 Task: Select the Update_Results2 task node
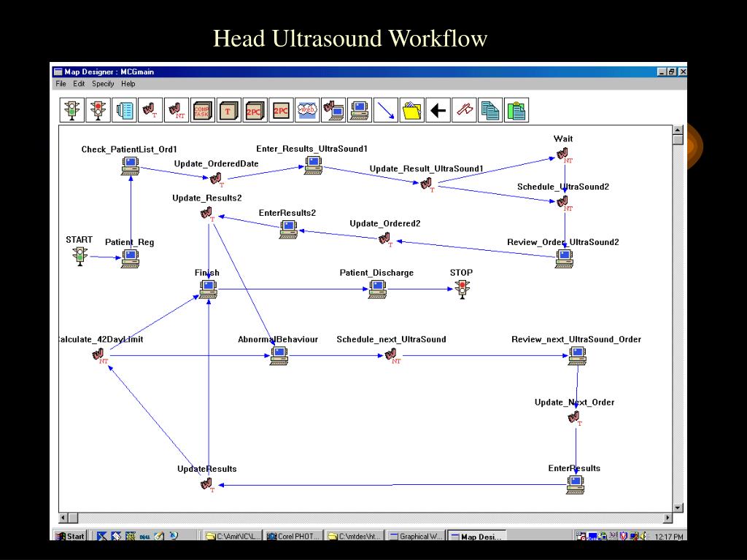(208, 214)
